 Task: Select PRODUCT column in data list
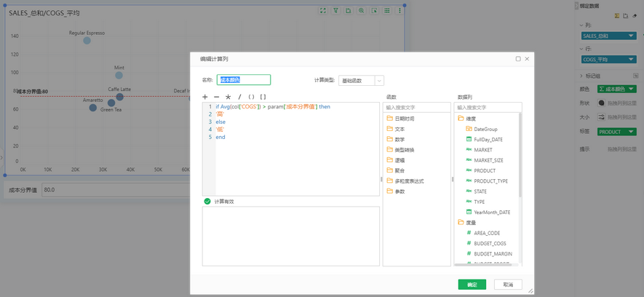[485, 170]
